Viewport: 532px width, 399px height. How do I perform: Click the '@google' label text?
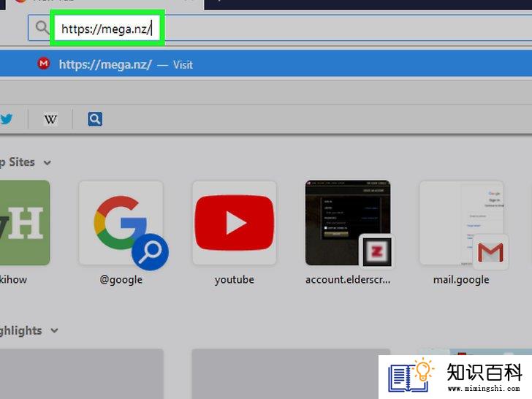pos(121,280)
